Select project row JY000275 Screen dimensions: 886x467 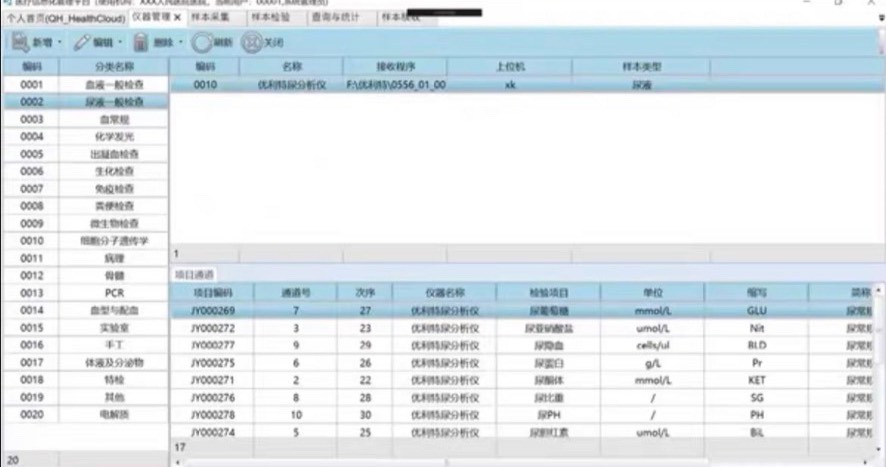point(523,363)
